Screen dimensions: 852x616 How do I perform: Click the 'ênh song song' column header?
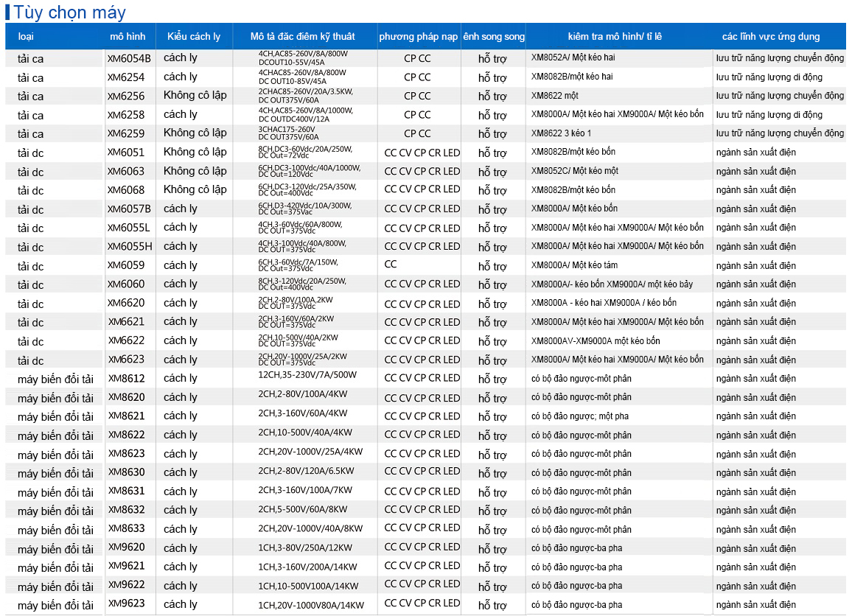494,36
